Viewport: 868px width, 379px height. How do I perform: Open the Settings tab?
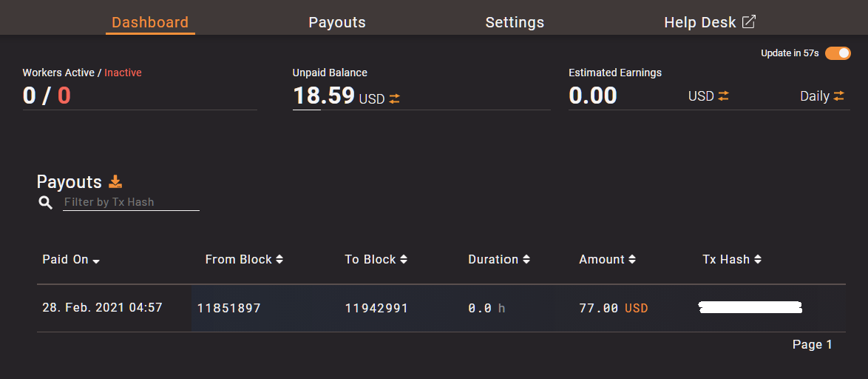pyautogui.click(x=515, y=22)
